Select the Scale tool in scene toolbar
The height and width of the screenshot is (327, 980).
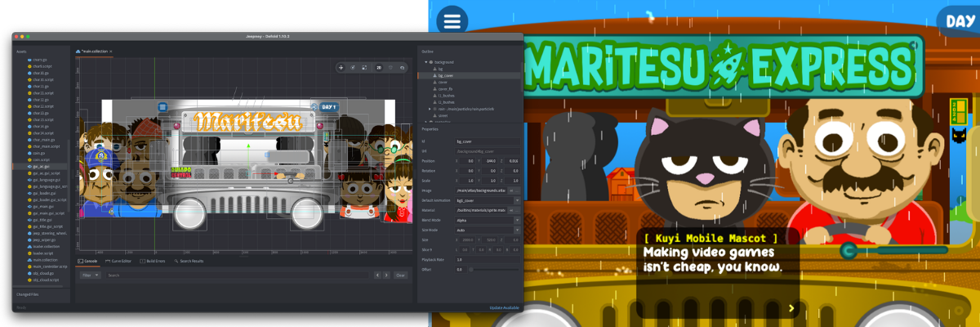point(365,67)
